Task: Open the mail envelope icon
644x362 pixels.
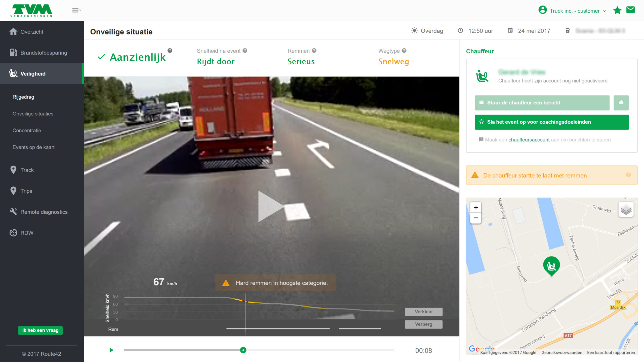Action: (630, 10)
